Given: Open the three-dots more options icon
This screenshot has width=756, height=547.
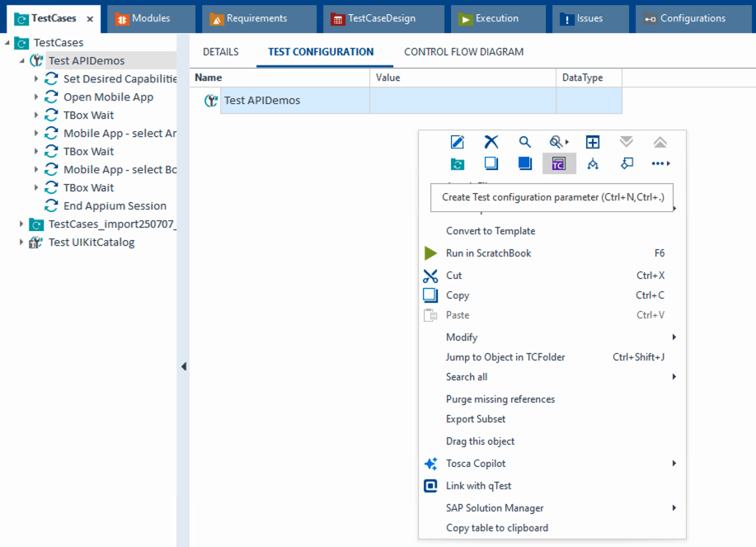Looking at the screenshot, I should tap(660, 163).
